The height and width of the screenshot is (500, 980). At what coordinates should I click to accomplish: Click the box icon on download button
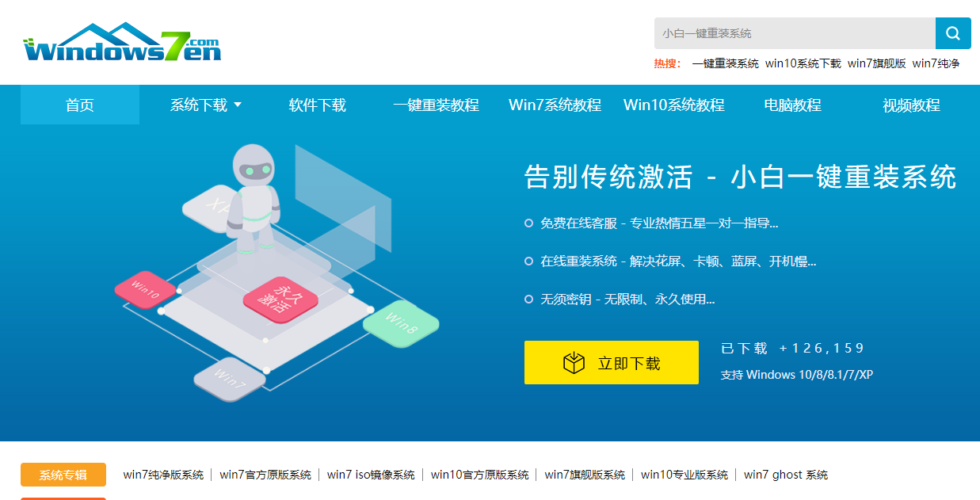pyautogui.click(x=574, y=363)
